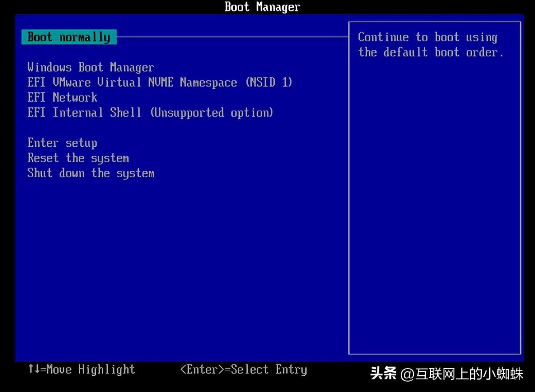Screen dimensions: 535x392
Task: Click the up-down arrows icon in footer
Action: pyautogui.click(x=34, y=369)
